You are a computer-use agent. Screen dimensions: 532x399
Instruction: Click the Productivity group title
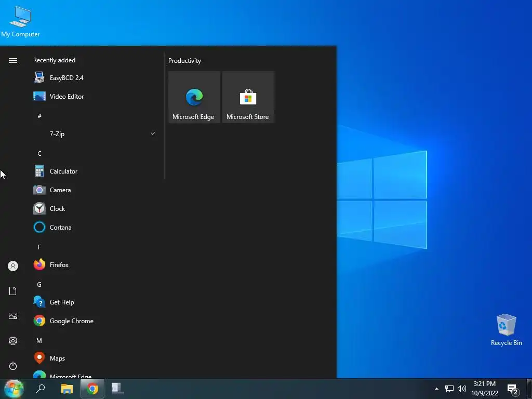pos(184,61)
